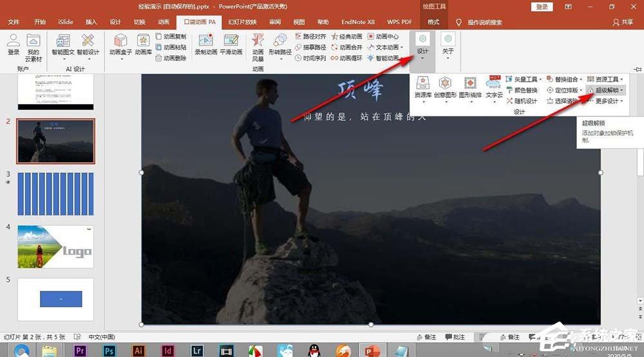This screenshot has height=357, width=644.
Task: Pin the ribbon with the pin icon
Action: point(638,69)
